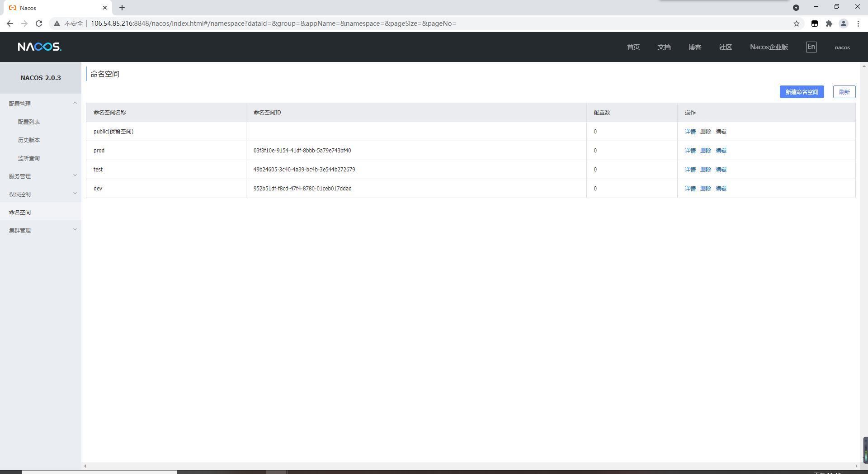Go back using browser back arrow

tap(10, 24)
